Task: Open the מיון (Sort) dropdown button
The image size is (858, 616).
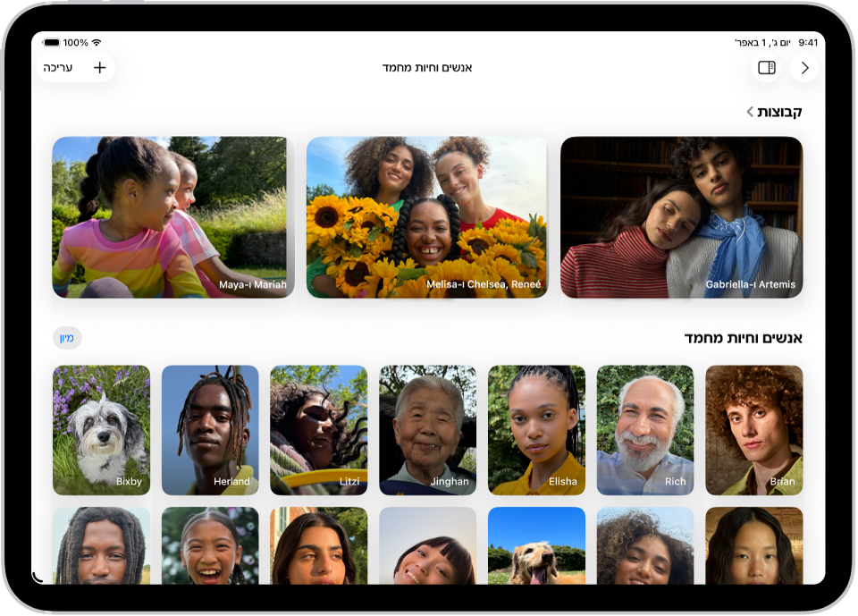Action: pyautogui.click(x=67, y=338)
